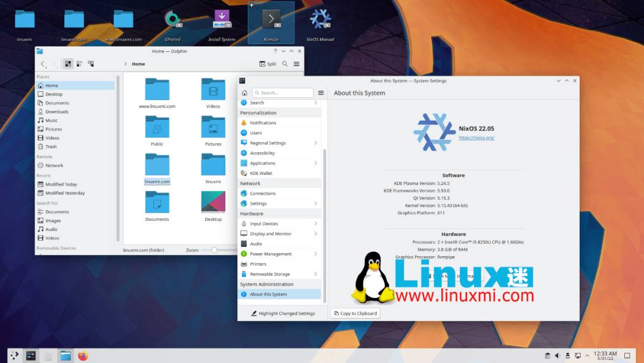The width and height of the screenshot is (644, 363).
Task: Expand hidden icons in the system tray
Action: (x=588, y=355)
